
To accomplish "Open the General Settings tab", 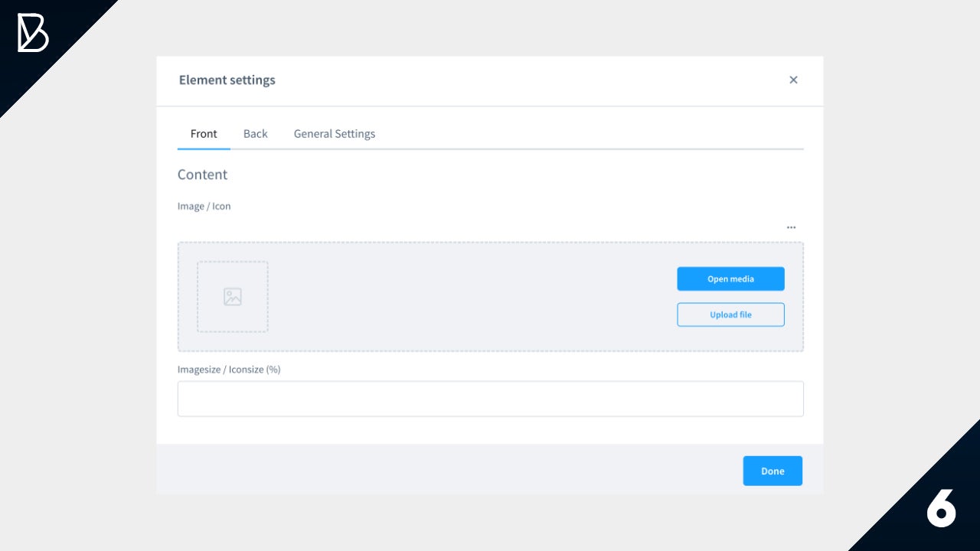I will tap(335, 134).
